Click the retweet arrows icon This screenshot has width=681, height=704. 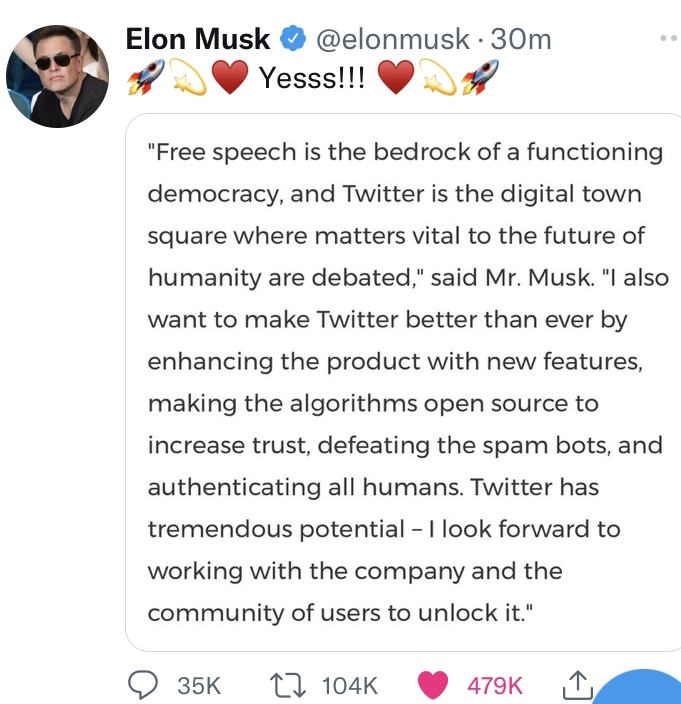(290, 684)
